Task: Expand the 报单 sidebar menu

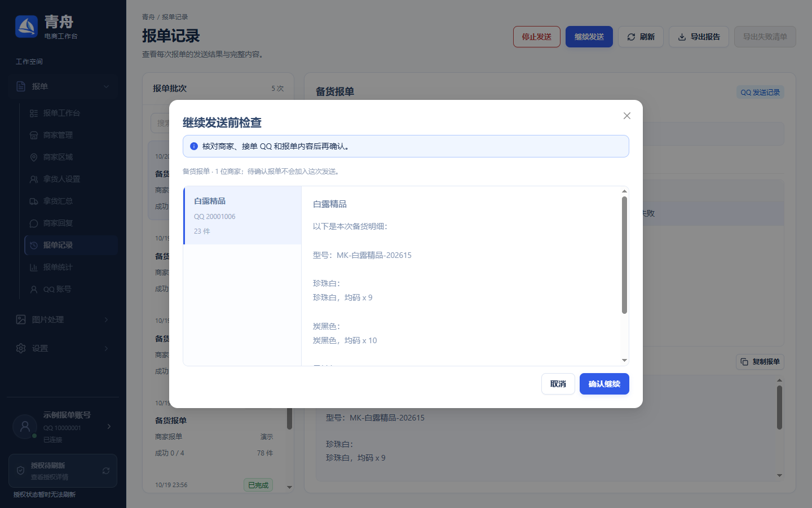Action: [63, 86]
